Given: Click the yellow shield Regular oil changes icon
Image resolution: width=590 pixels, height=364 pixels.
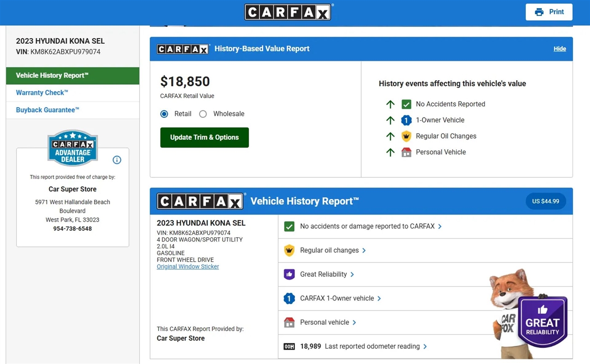Looking at the screenshot, I should point(289,250).
